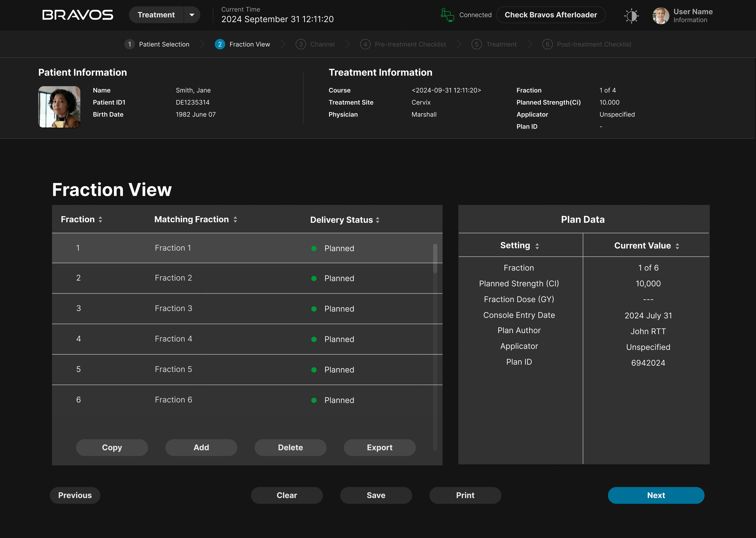The width and height of the screenshot is (756, 538).
Task: Toggle the brightness theme icon
Action: pos(631,15)
